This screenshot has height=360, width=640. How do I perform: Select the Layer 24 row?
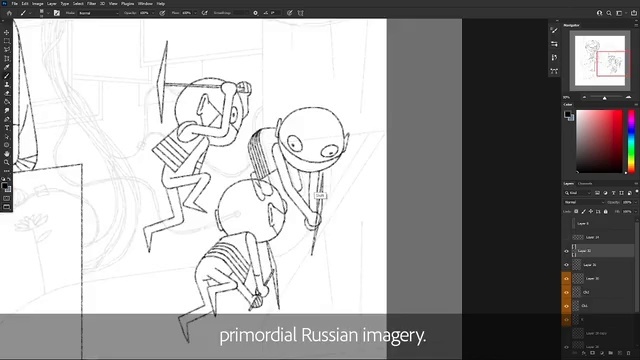tap(599, 237)
